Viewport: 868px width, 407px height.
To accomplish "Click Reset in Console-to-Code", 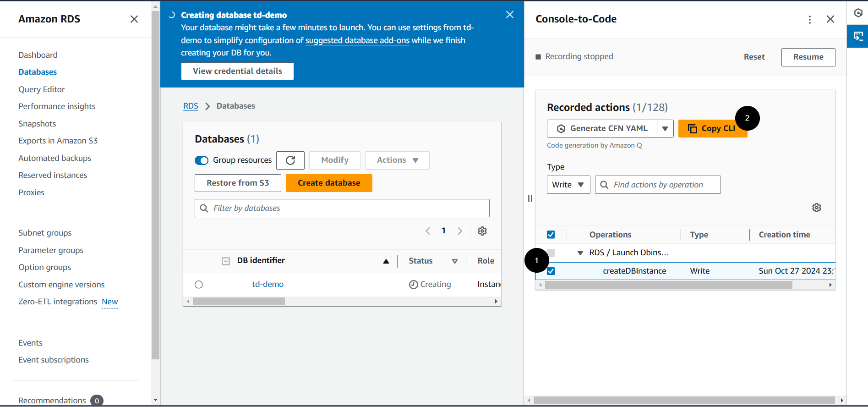I will coord(754,57).
